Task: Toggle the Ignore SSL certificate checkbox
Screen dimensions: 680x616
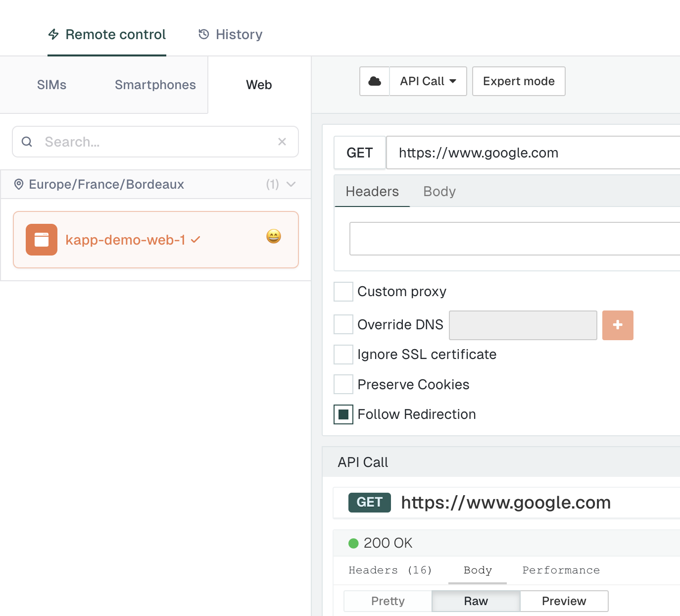Action: [343, 355]
